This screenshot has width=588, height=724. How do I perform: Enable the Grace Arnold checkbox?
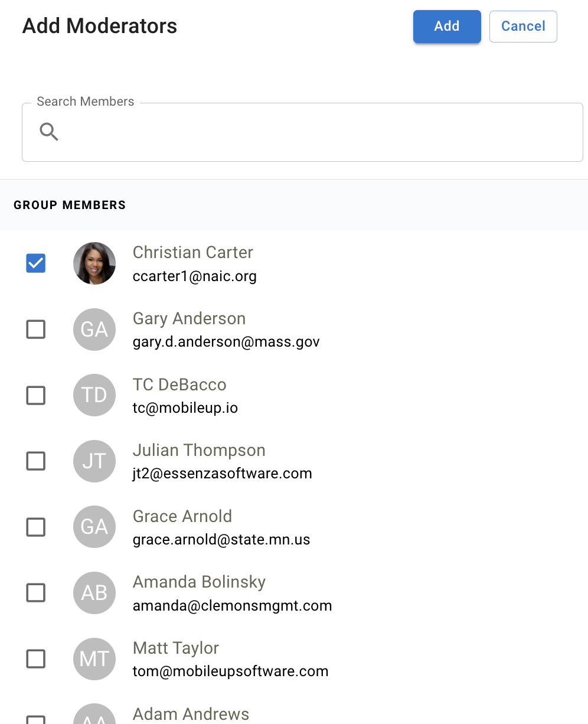click(x=36, y=527)
